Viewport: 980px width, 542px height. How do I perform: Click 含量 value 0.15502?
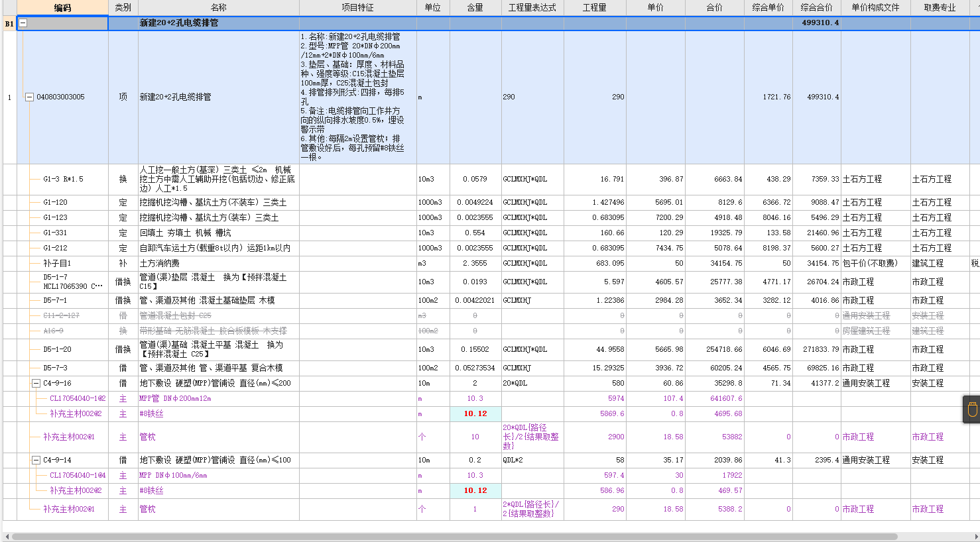coord(475,349)
